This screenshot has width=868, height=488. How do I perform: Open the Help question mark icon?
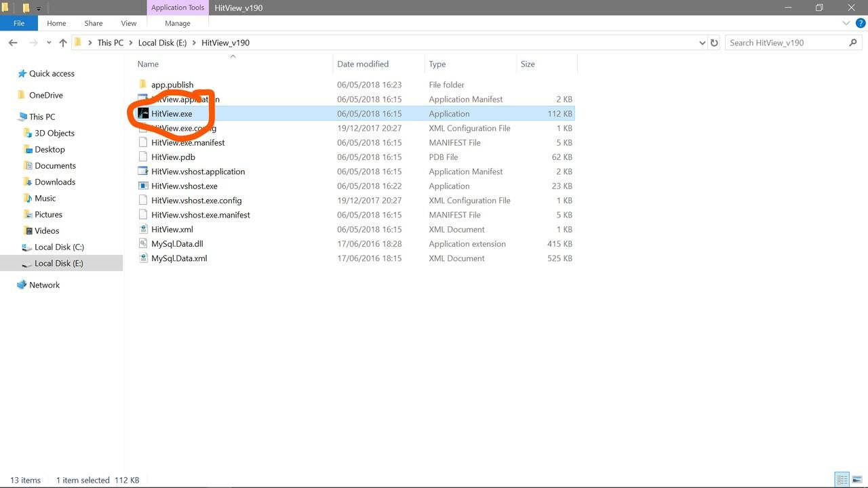coord(860,23)
